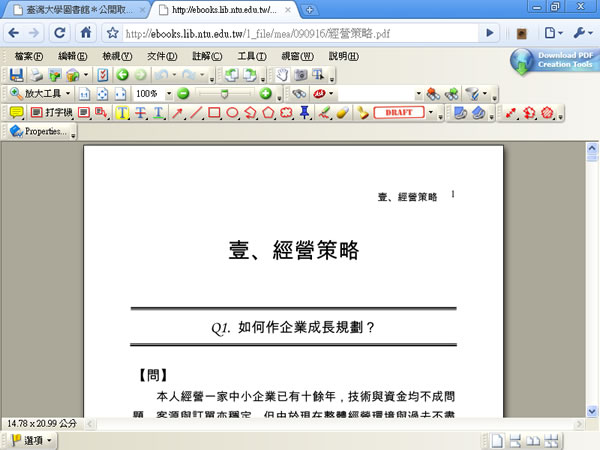
Task: Click the browser Back arrow
Action: [14, 33]
